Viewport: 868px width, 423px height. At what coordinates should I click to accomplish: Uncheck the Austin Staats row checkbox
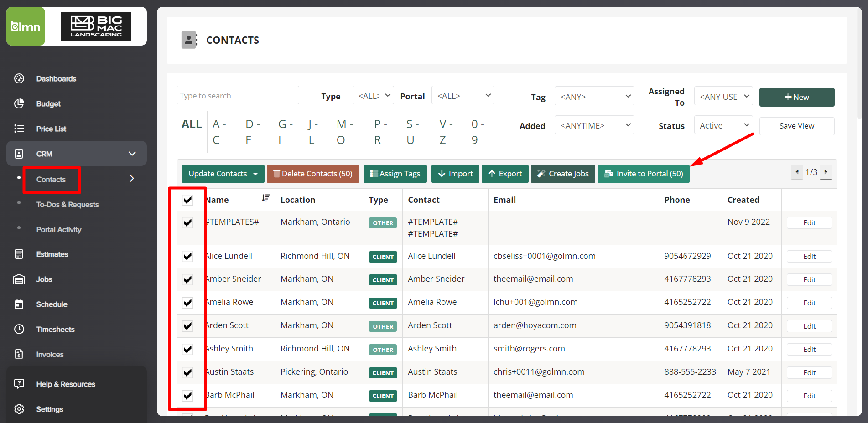tap(187, 372)
